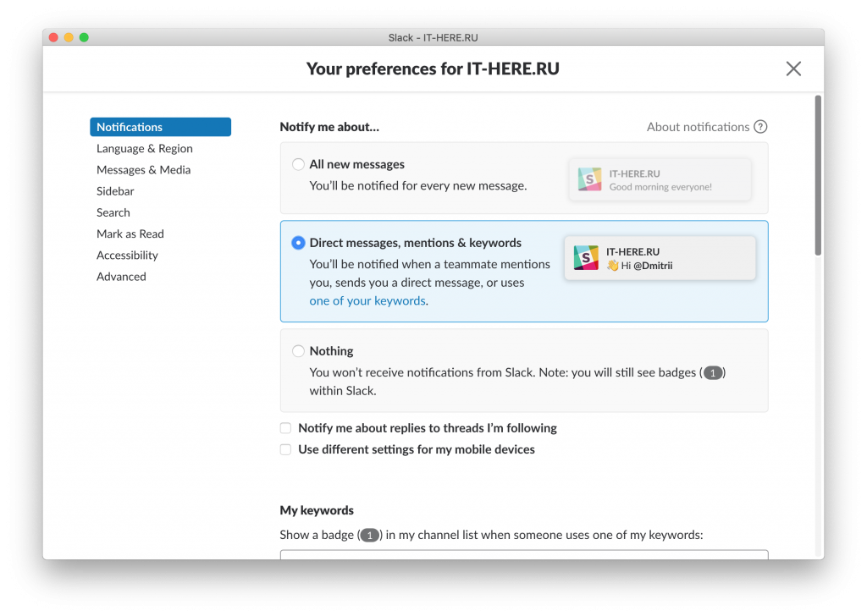Open the Notifications preferences section
This screenshot has width=867, height=616.
pos(160,127)
